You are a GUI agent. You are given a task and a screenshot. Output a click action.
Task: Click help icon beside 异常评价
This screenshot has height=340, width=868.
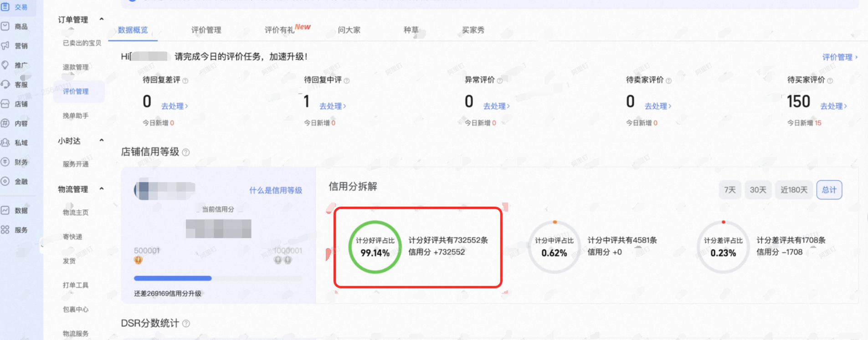tap(500, 81)
